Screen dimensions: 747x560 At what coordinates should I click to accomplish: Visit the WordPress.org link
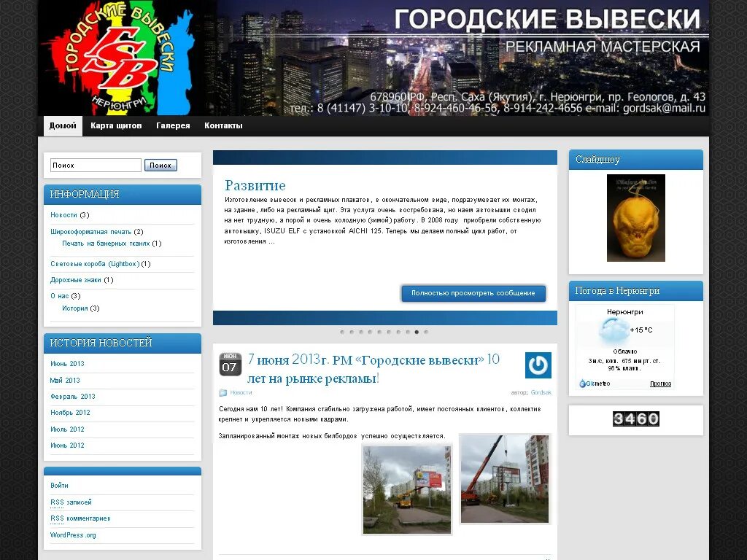pyautogui.click(x=73, y=534)
